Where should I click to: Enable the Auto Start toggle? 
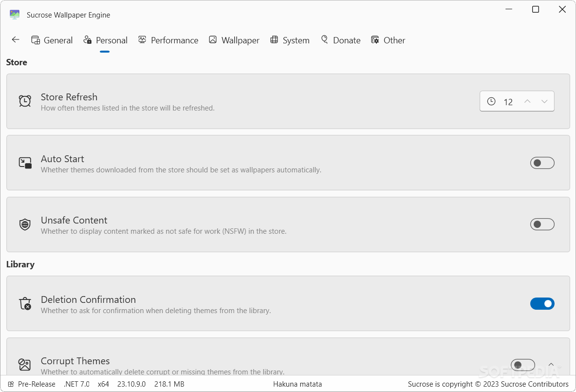point(542,163)
